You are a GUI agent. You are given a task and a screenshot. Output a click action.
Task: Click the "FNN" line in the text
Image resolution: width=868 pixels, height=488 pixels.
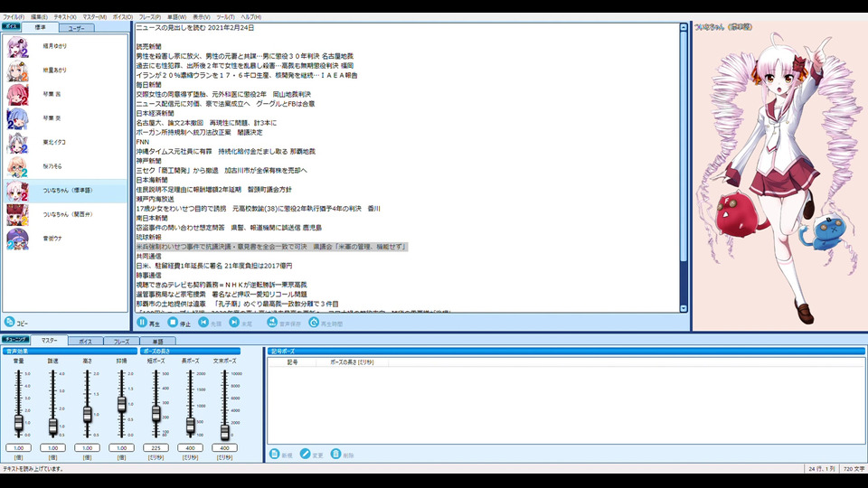pyautogui.click(x=142, y=142)
